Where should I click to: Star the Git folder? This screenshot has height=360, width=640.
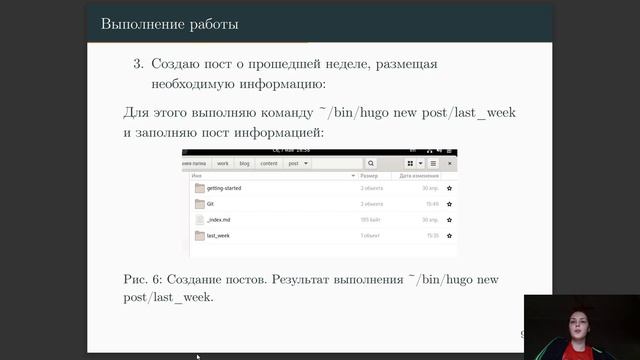point(449,204)
